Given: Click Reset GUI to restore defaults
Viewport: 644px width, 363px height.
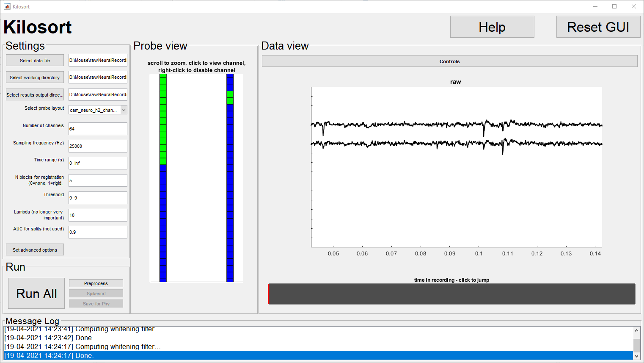Looking at the screenshot, I should [x=598, y=26].
